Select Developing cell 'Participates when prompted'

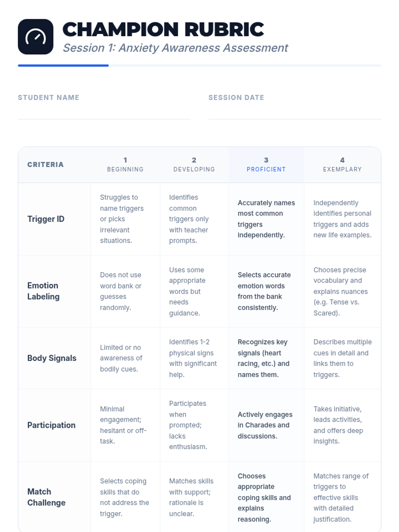(x=194, y=425)
